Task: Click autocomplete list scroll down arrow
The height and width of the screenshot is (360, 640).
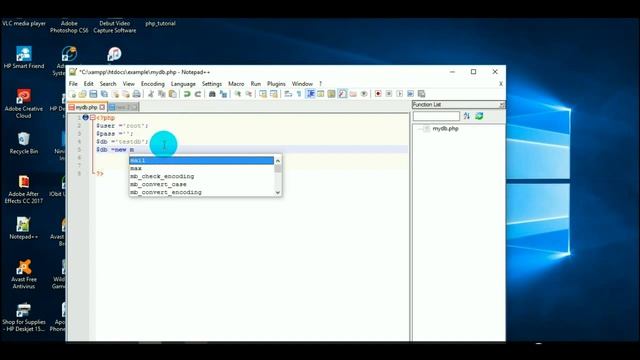Action: click(278, 192)
